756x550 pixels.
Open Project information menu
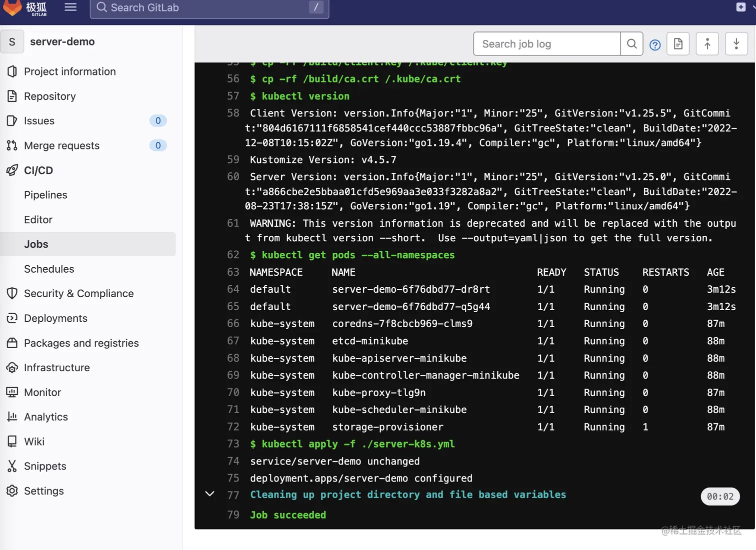click(70, 71)
